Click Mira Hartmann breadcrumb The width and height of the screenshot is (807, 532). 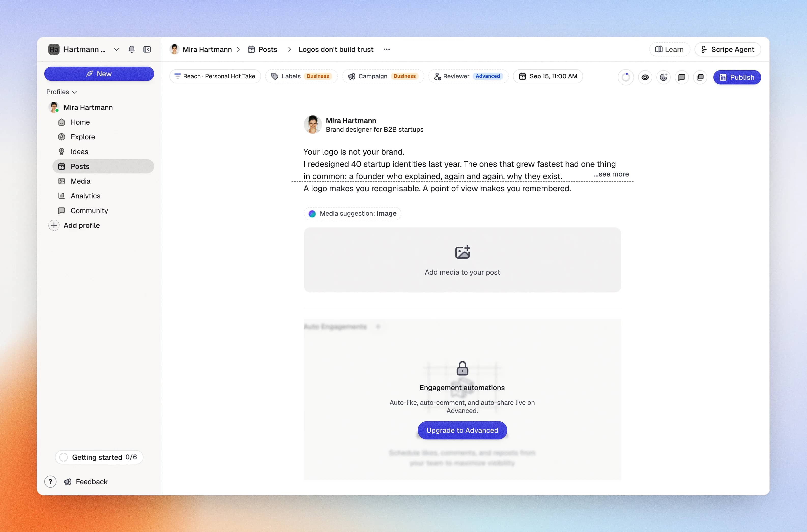pos(200,49)
